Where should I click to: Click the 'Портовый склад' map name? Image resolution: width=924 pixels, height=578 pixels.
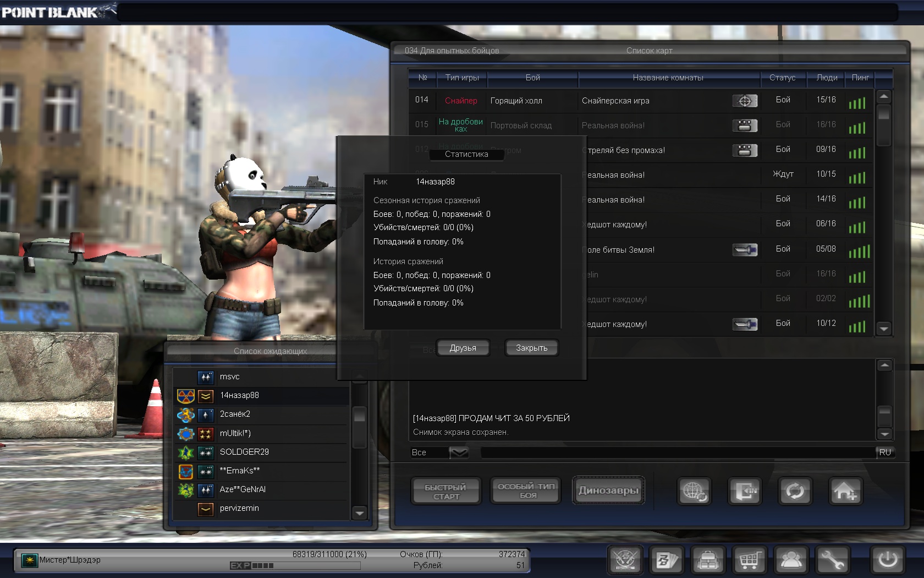[521, 126]
